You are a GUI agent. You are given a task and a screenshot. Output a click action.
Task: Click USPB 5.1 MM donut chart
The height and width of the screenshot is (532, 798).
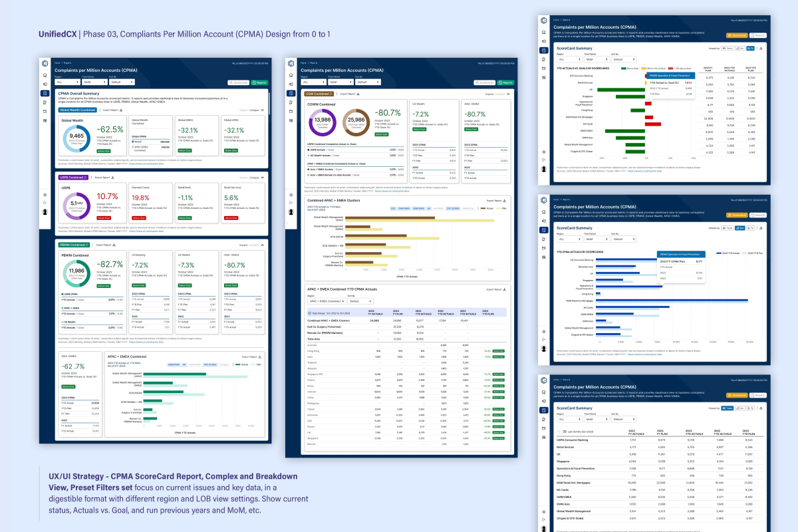[76, 206]
